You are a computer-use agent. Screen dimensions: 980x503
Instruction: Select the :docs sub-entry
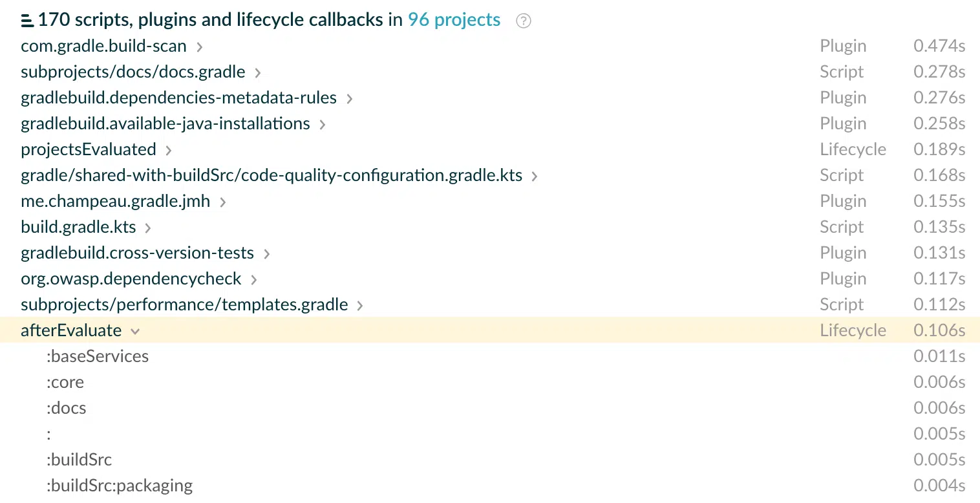[x=67, y=408]
